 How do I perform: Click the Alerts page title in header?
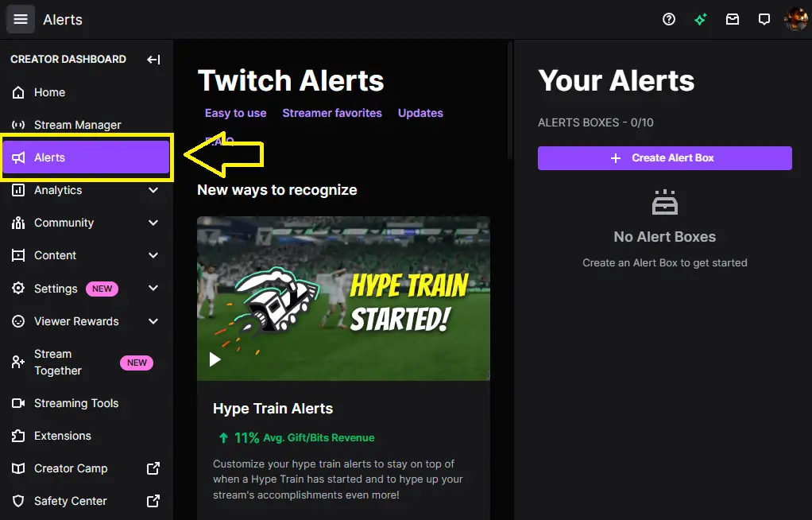click(63, 20)
